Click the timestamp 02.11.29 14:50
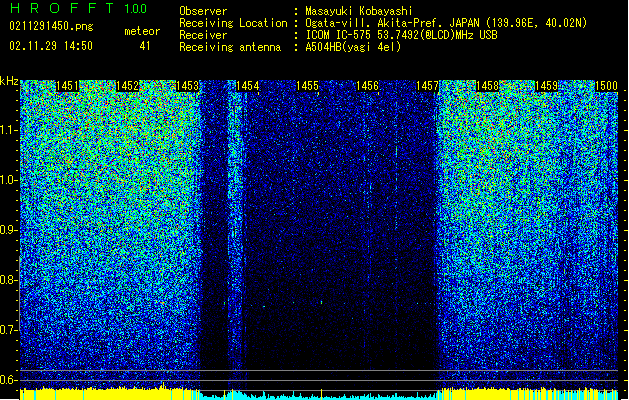629x400 pixels. click(51, 46)
